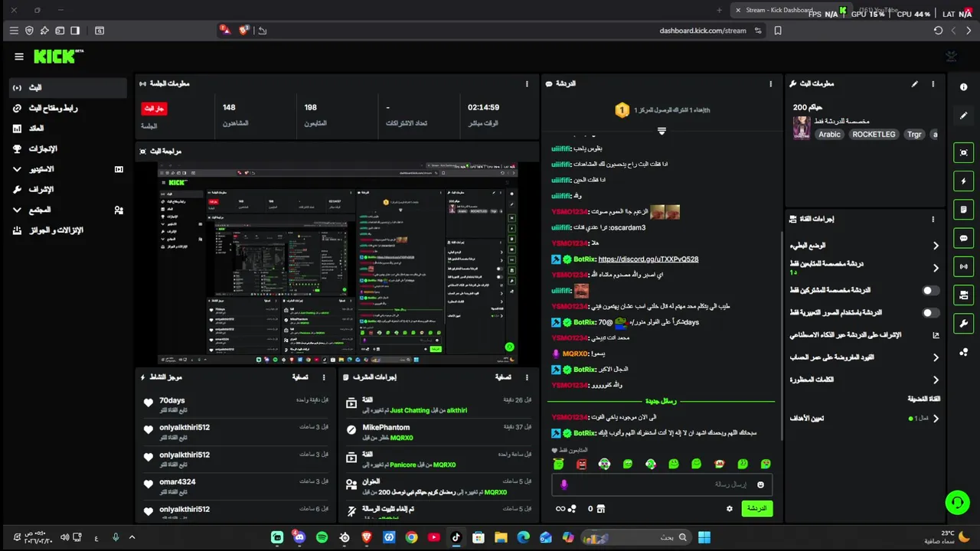Click pencil to edit stream info
Viewport: 980px width, 551px height.
tap(914, 84)
